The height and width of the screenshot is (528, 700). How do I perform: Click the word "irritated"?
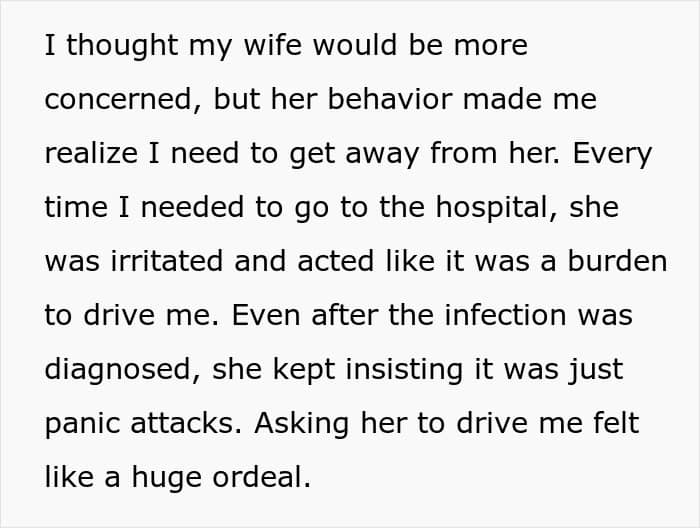[166, 261]
